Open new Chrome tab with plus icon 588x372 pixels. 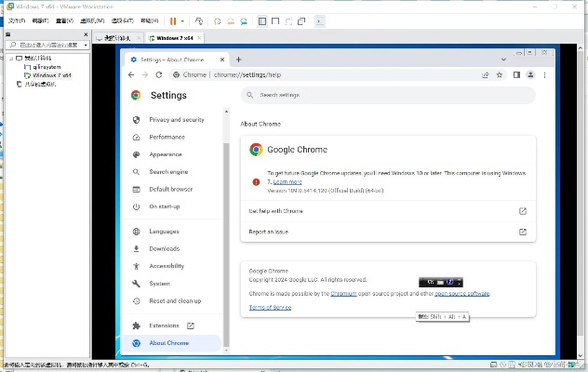click(x=238, y=59)
